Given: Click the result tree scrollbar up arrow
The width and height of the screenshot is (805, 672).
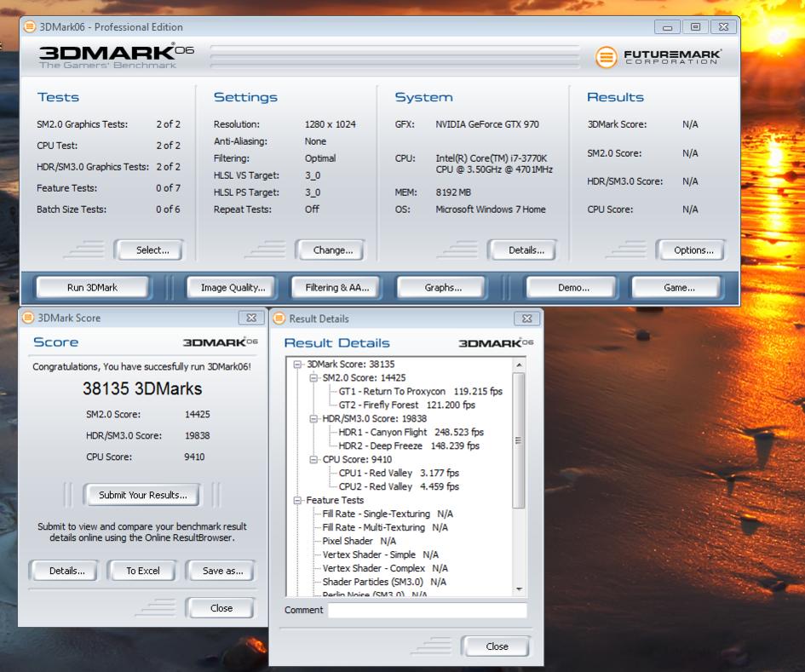Looking at the screenshot, I should (519, 365).
